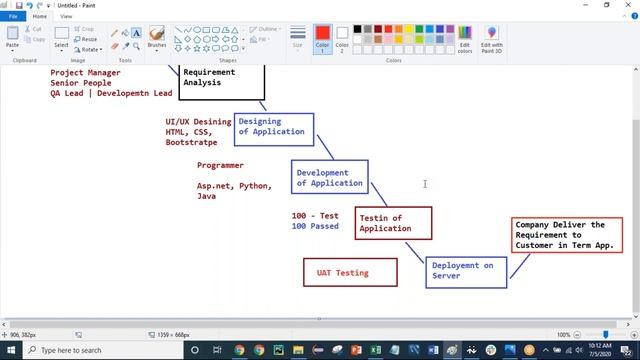Open Excel from the taskbar
640x360 pixels.
(x=376, y=350)
